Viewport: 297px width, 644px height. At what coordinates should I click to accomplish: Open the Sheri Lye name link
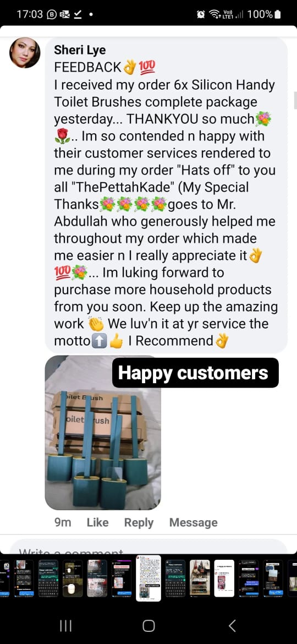80,50
